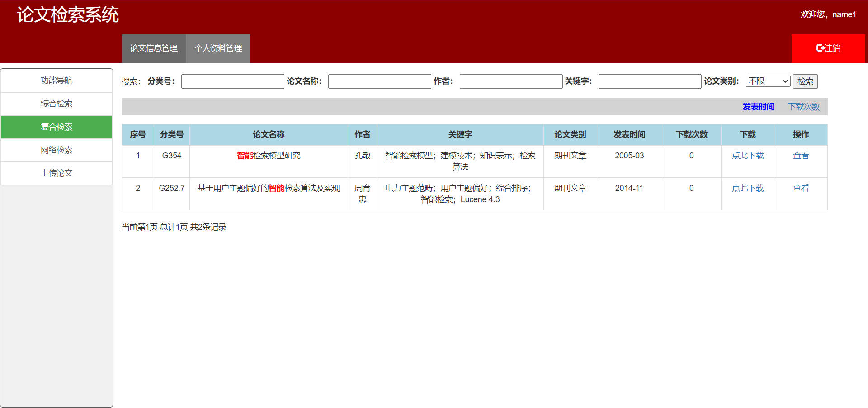
Task: Open the 个人资料管理 tab
Action: pyautogui.click(x=218, y=48)
